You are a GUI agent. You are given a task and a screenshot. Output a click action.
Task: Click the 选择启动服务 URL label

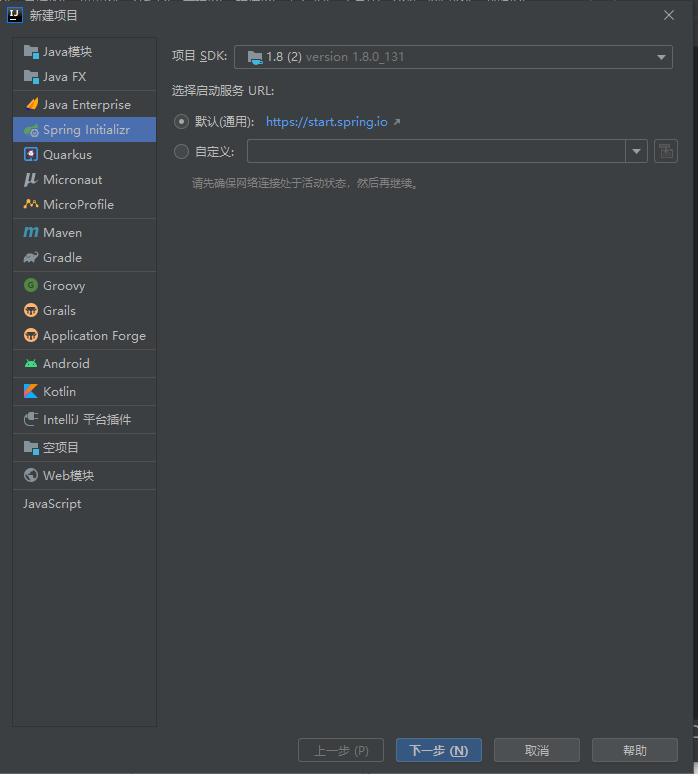click(223, 91)
